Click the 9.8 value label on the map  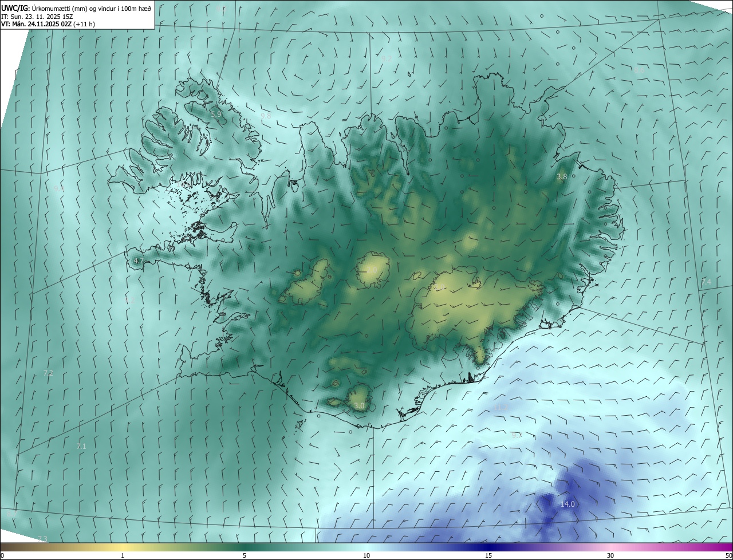point(266,116)
